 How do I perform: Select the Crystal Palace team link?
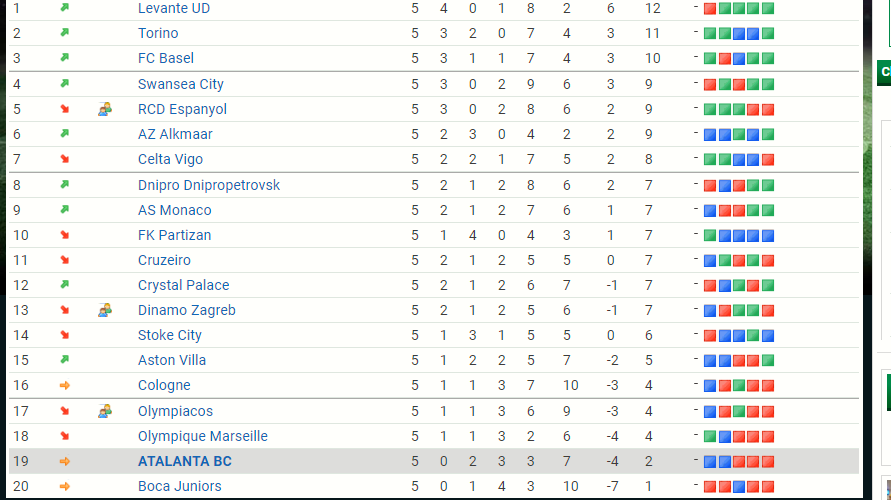point(183,285)
